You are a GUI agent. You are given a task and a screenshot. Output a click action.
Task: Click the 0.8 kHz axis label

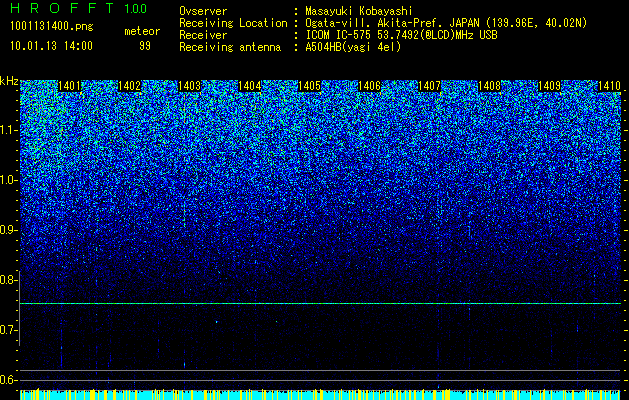[x=8, y=280]
